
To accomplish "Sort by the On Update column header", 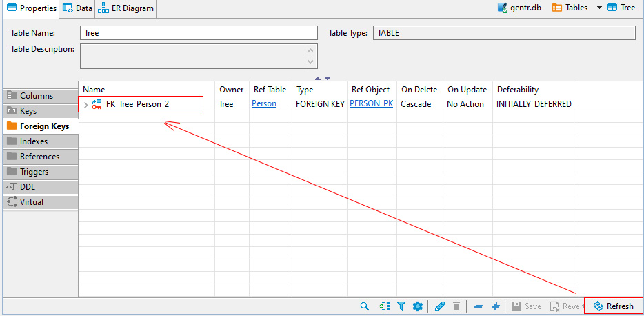I will tap(467, 90).
